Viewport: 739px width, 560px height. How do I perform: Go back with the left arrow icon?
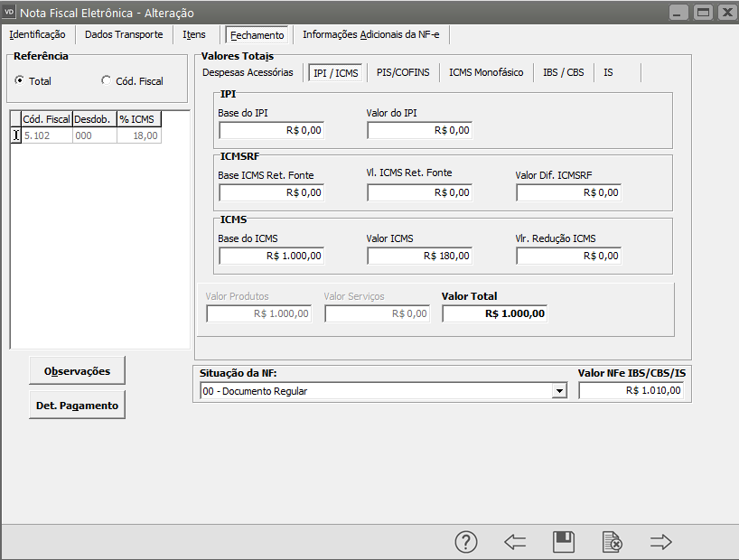[515, 542]
